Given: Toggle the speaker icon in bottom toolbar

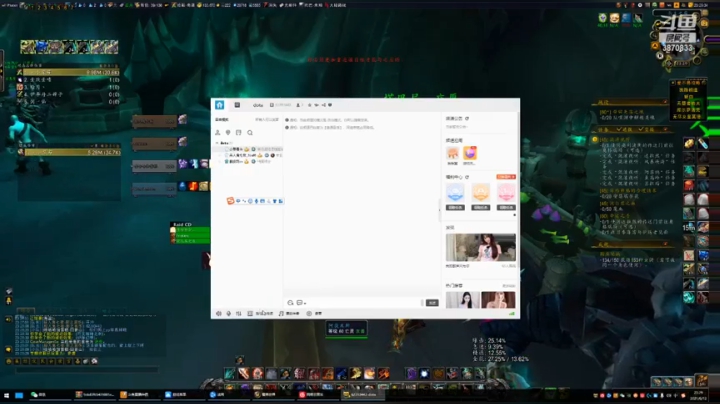Looking at the screenshot, I should [219, 313].
